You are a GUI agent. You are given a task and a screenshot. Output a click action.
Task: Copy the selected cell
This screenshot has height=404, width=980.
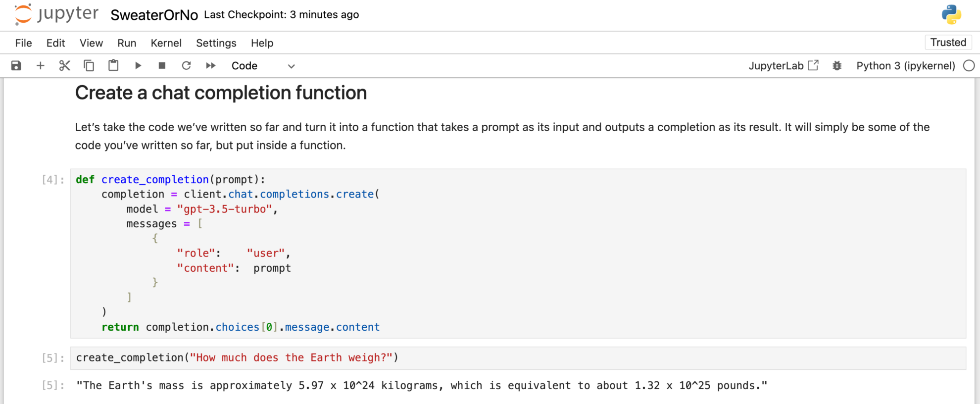click(89, 66)
